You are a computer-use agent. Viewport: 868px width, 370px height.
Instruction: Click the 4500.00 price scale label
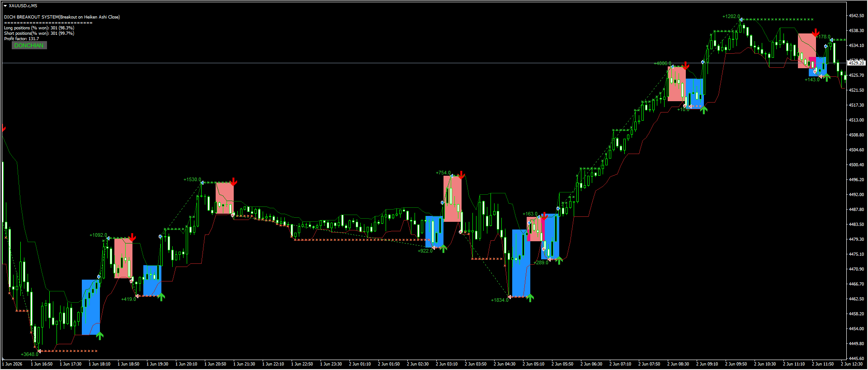856,165
